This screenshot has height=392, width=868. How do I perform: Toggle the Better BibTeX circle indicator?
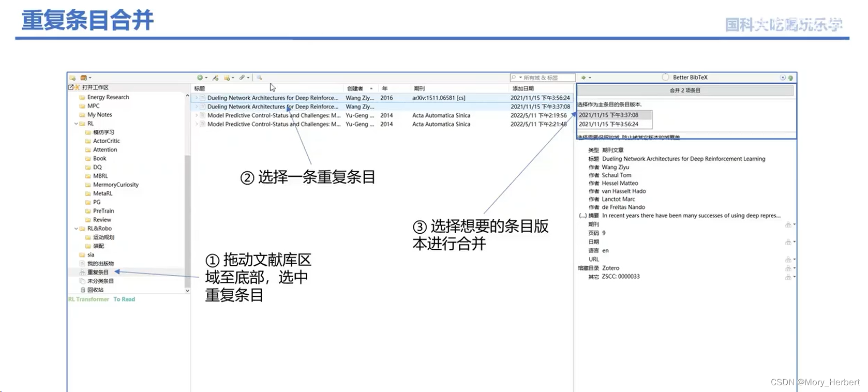pos(666,77)
